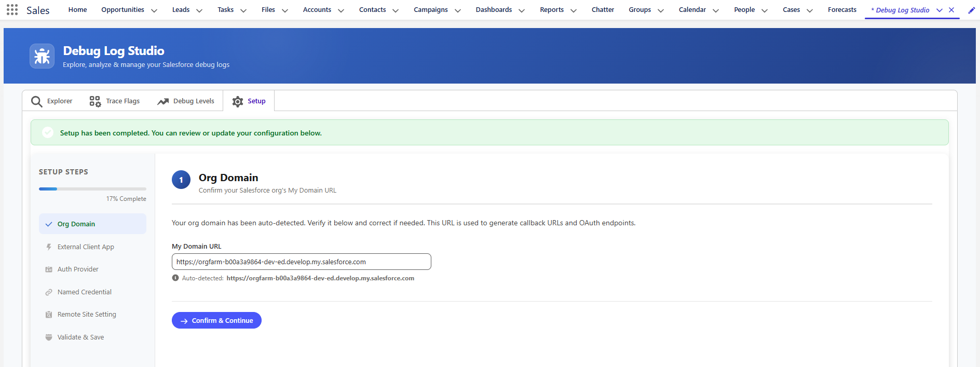Click the Org Domain checkmark icon
The width and height of the screenshot is (980, 367).
(49, 224)
